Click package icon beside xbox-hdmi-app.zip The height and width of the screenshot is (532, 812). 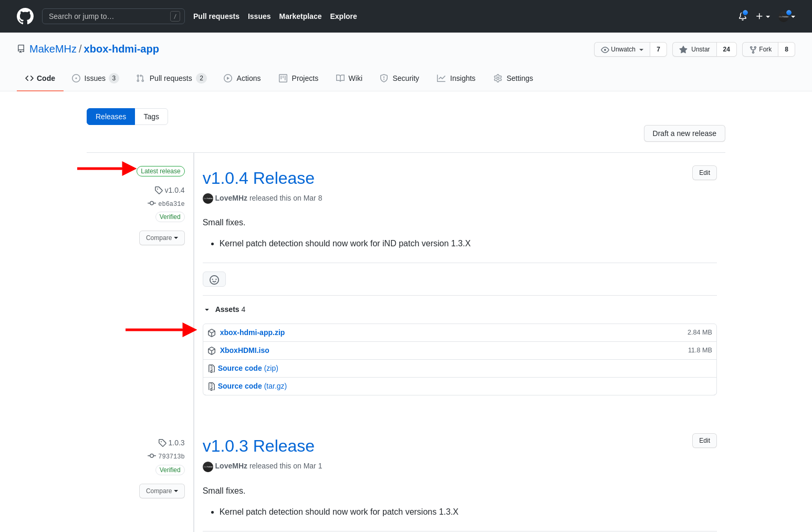coord(212,333)
